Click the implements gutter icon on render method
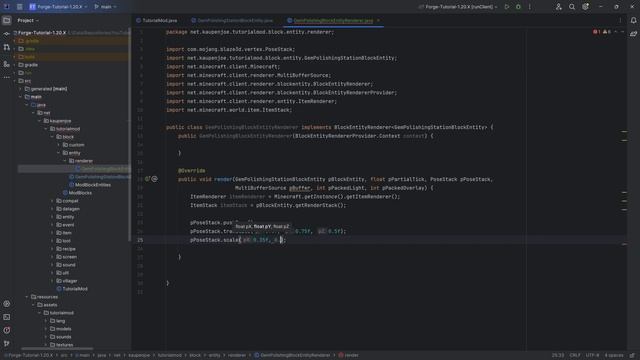Screen dimensions: 640x360 [147, 179]
